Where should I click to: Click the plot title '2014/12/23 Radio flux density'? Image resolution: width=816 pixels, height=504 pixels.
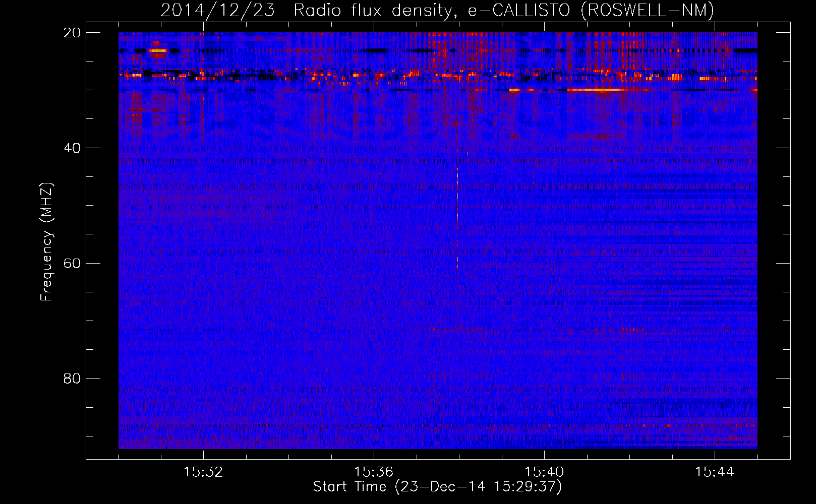click(x=437, y=10)
